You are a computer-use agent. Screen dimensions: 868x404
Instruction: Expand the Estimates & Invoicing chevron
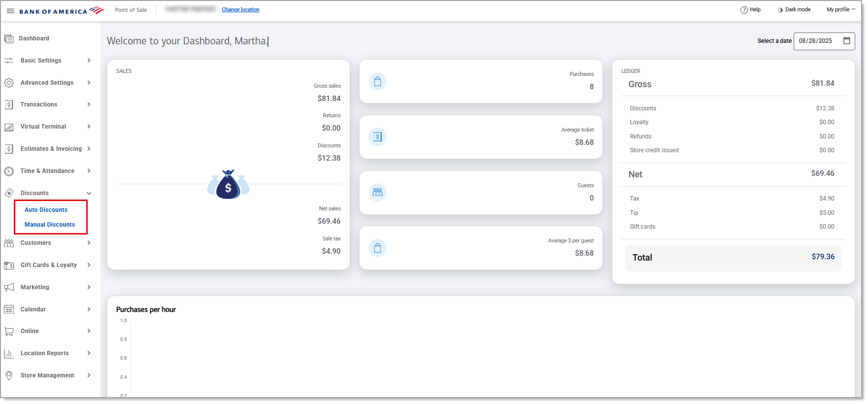click(x=89, y=149)
